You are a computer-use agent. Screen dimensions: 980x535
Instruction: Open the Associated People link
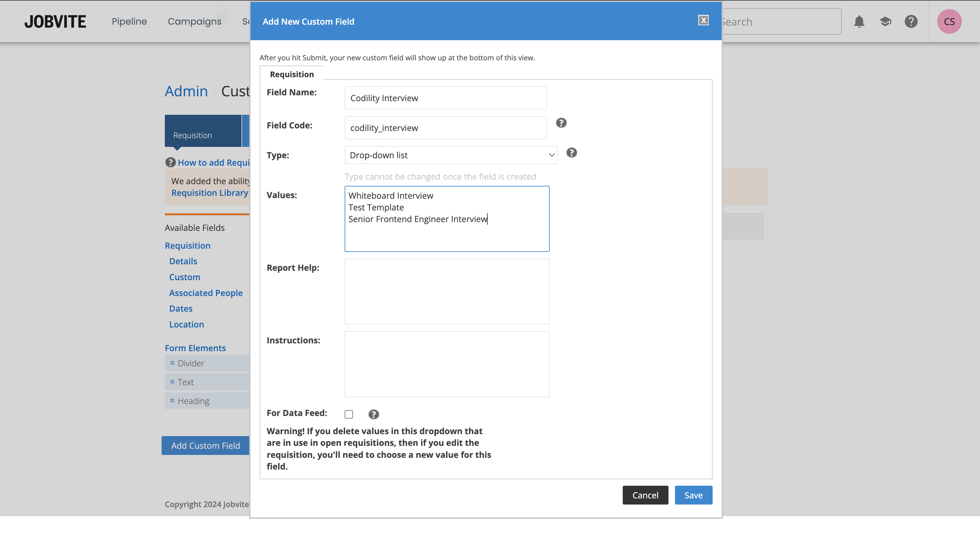pyautogui.click(x=206, y=293)
